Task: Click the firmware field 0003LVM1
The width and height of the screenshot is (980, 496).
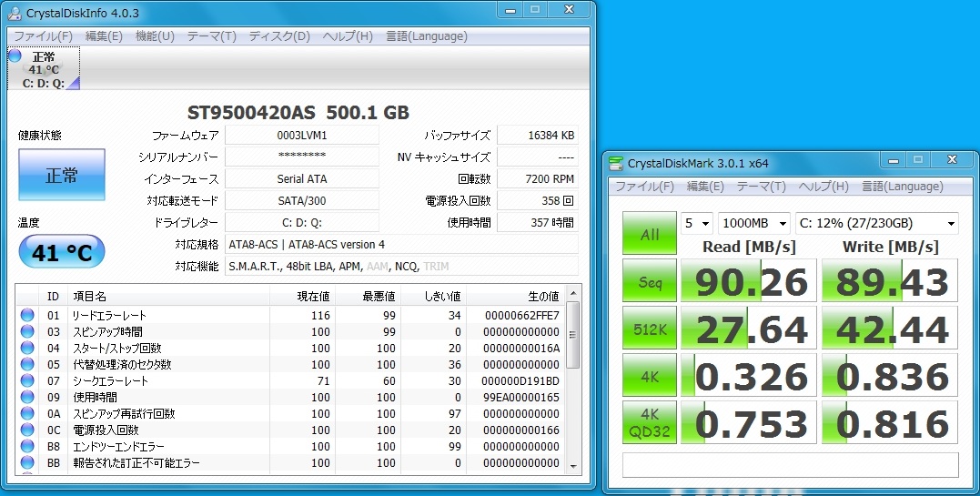Action: point(302,135)
